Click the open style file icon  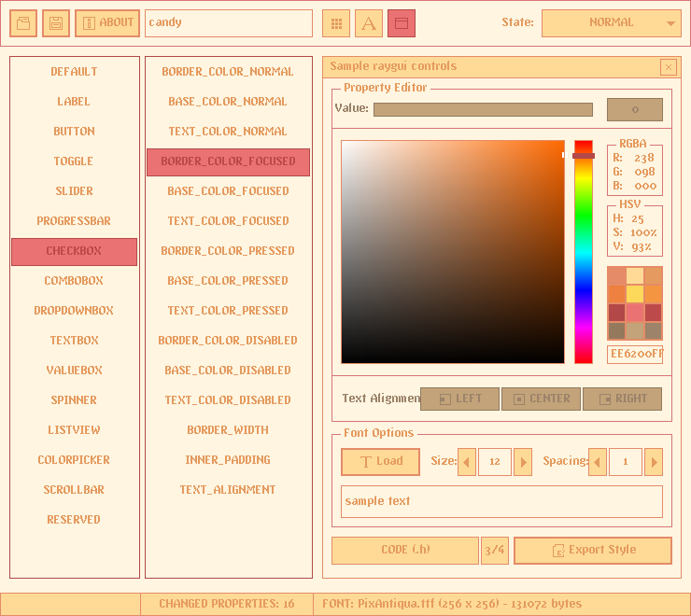pos(23,23)
